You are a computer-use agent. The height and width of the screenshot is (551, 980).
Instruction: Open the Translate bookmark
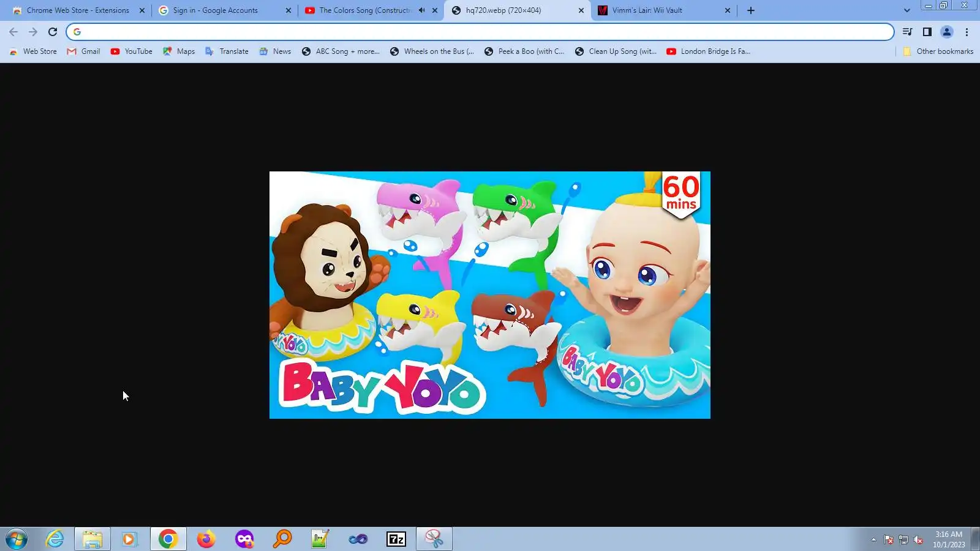[x=227, y=51]
